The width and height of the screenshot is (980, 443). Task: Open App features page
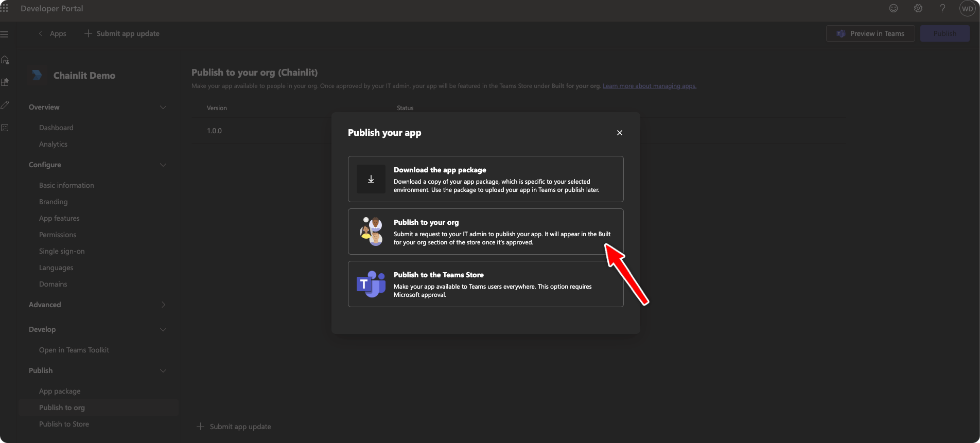(x=59, y=218)
